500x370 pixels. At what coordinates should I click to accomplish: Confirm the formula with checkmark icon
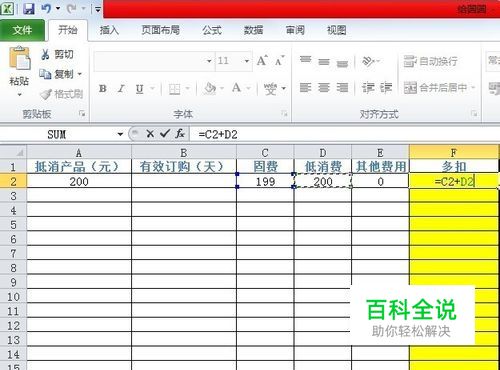(165, 134)
